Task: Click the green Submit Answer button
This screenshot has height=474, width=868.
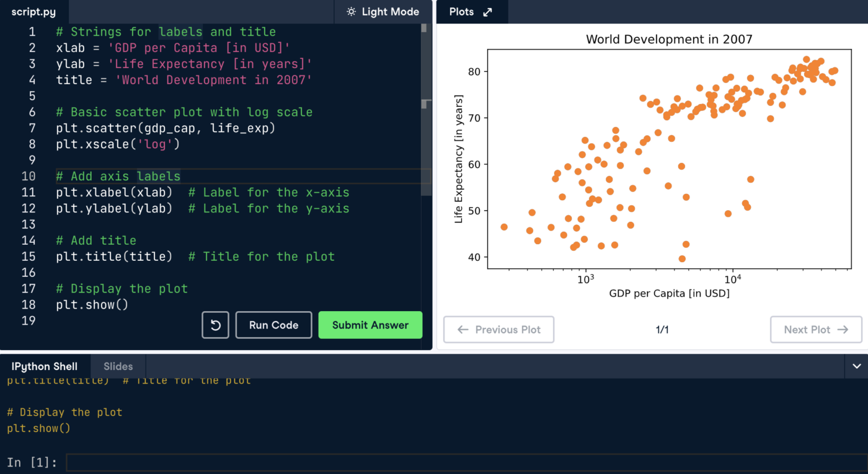Action: click(x=370, y=325)
